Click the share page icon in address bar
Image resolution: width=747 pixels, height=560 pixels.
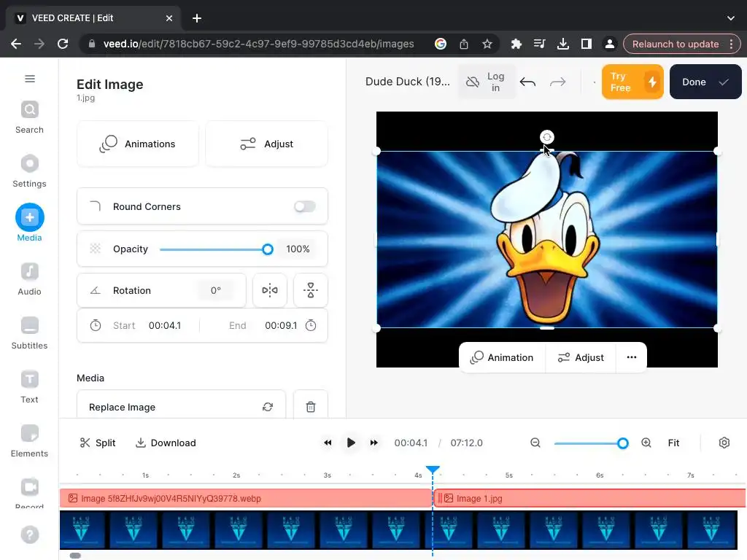(x=463, y=44)
